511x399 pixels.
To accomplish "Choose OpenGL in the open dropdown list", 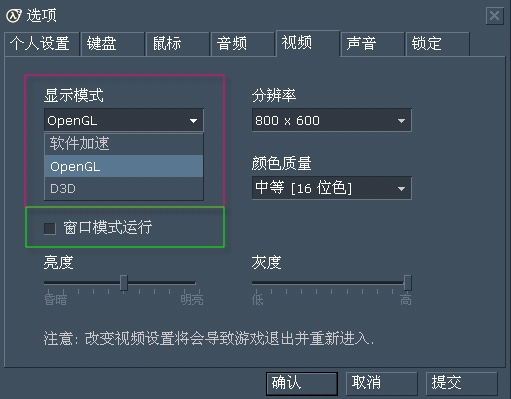I will coord(124,166).
